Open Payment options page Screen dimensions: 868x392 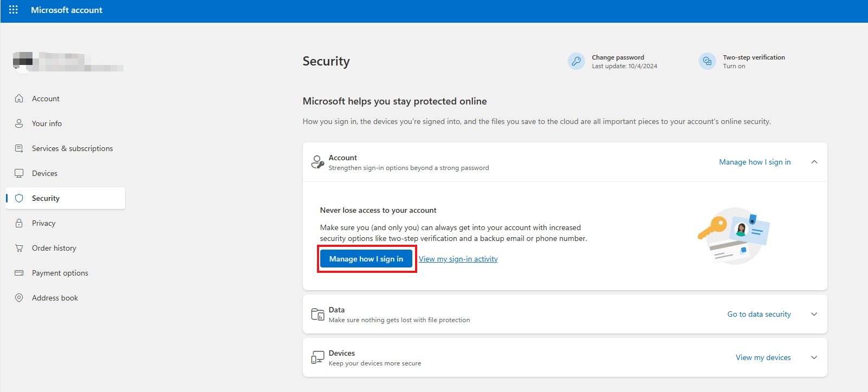(66, 273)
